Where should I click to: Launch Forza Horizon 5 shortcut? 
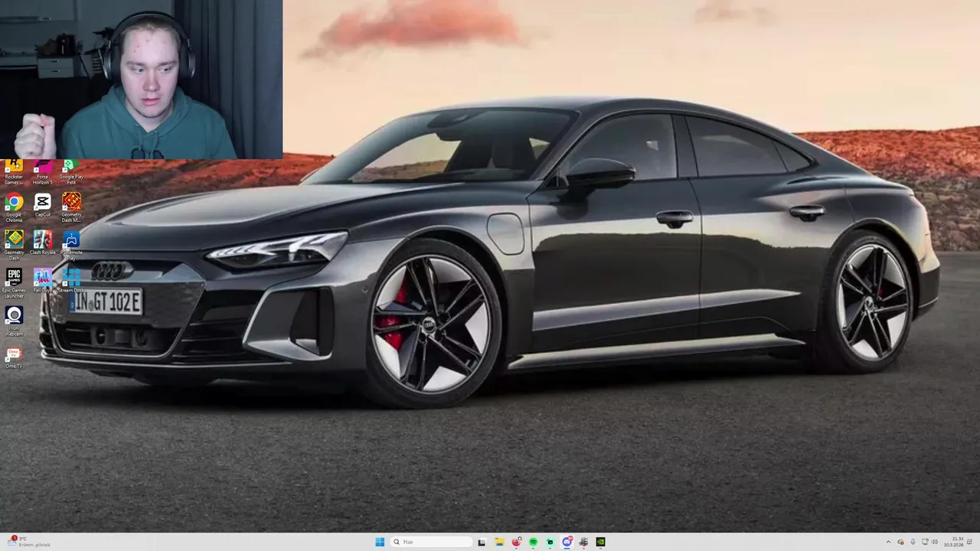pos(42,172)
